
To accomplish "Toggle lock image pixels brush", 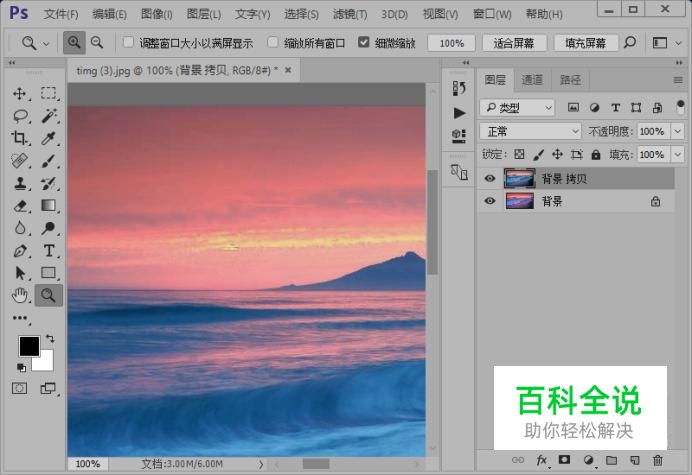I will click(538, 155).
